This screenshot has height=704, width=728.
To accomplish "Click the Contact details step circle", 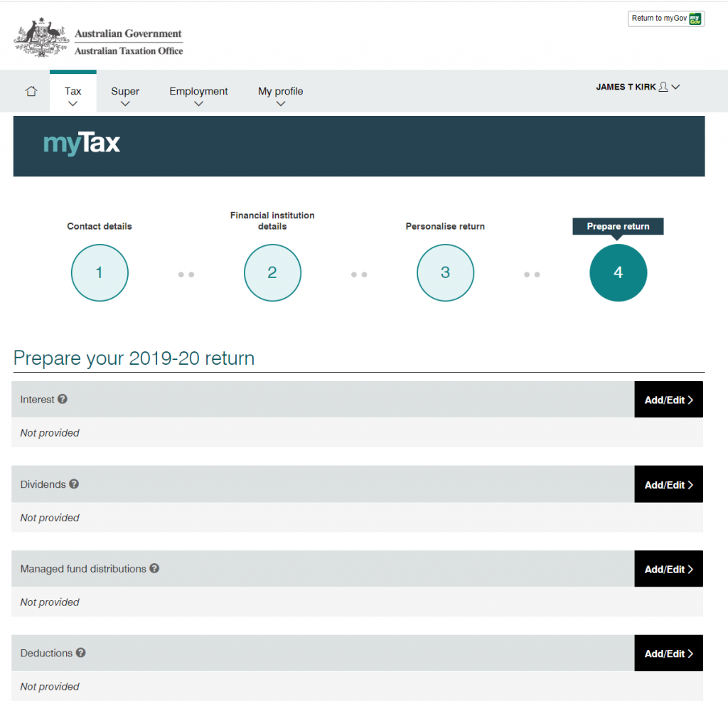I will pyautogui.click(x=100, y=272).
